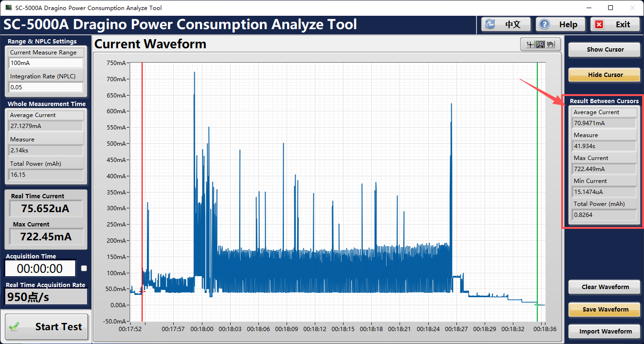Image resolution: width=644 pixels, height=344 pixels.
Task: Click Show Cursor
Action: click(x=604, y=49)
